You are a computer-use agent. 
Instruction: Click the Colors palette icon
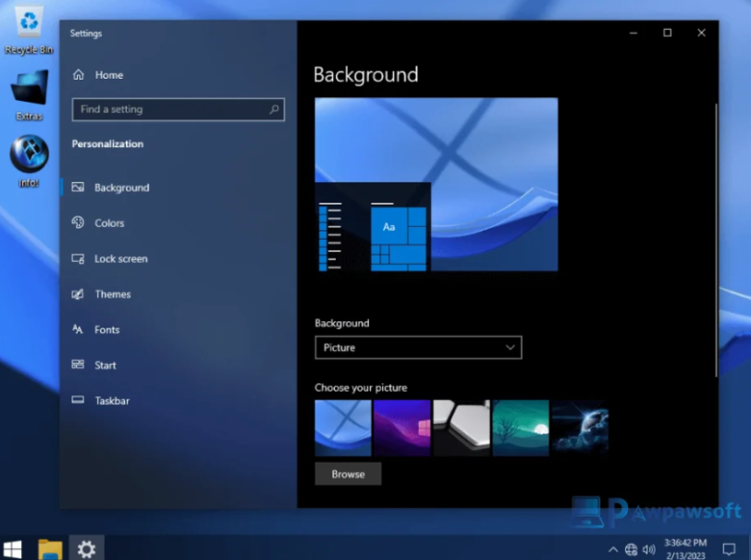tap(78, 222)
